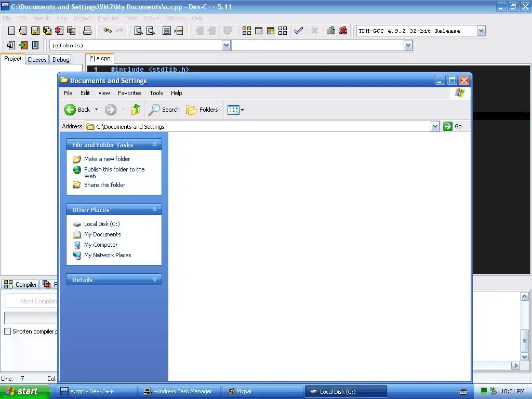Go to Local Disk (C:) in Other Places

point(102,224)
